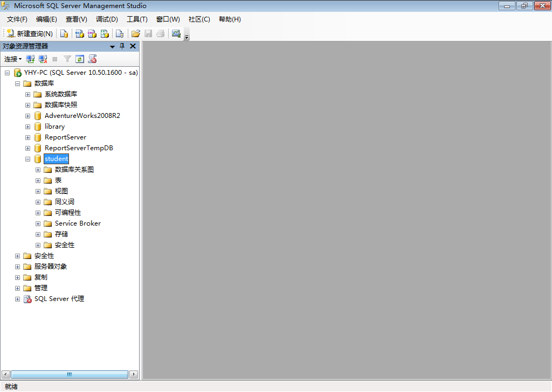
Task: Click the YHY-PC server icon
Action: pos(18,73)
